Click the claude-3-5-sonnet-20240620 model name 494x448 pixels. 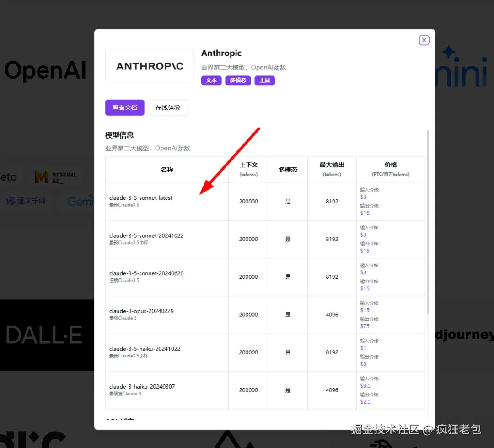[x=146, y=273]
